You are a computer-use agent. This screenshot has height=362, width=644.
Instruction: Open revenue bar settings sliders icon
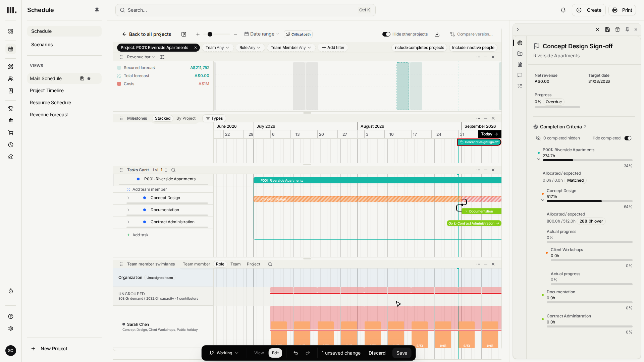point(162,57)
